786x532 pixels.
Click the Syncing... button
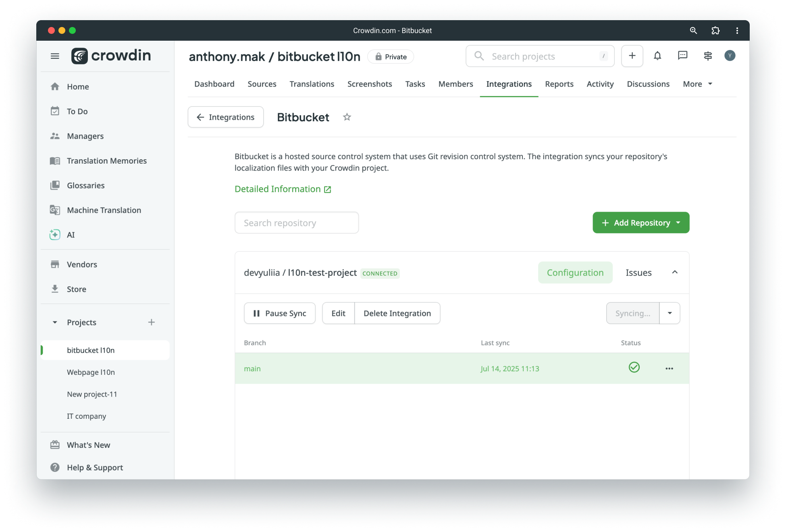click(x=633, y=313)
